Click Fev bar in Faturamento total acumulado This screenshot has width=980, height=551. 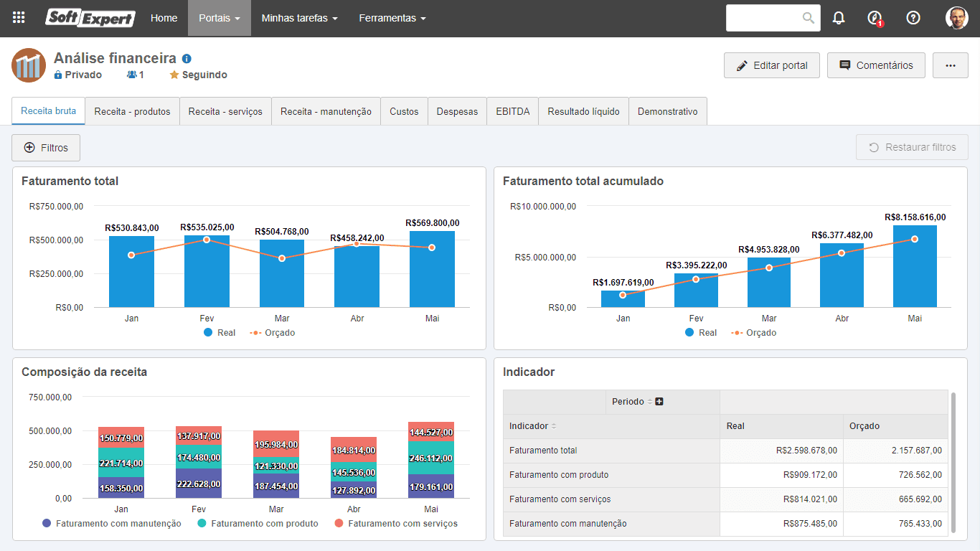pyautogui.click(x=696, y=291)
